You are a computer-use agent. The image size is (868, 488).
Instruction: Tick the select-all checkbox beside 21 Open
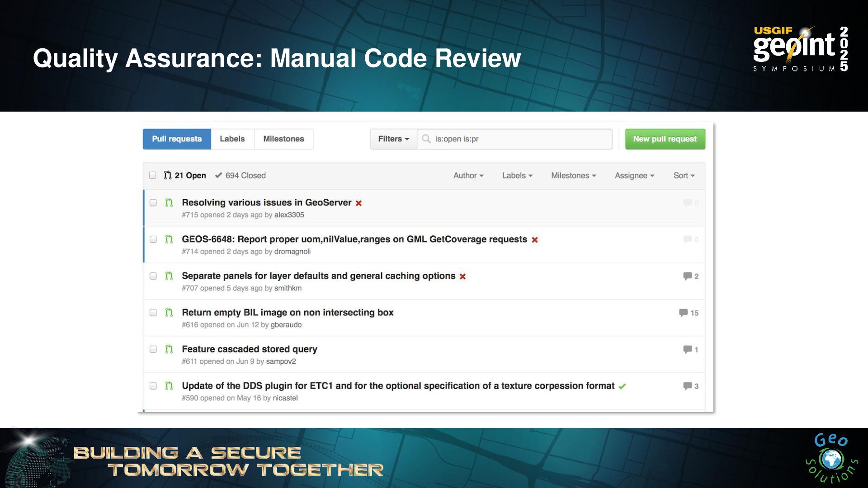[x=153, y=175]
